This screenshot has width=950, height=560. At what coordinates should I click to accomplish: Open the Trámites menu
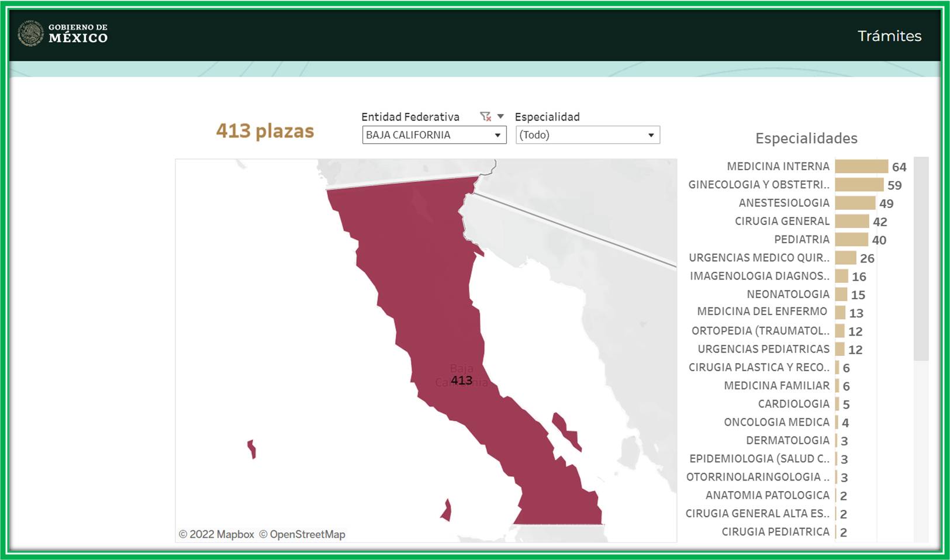tap(889, 36)
